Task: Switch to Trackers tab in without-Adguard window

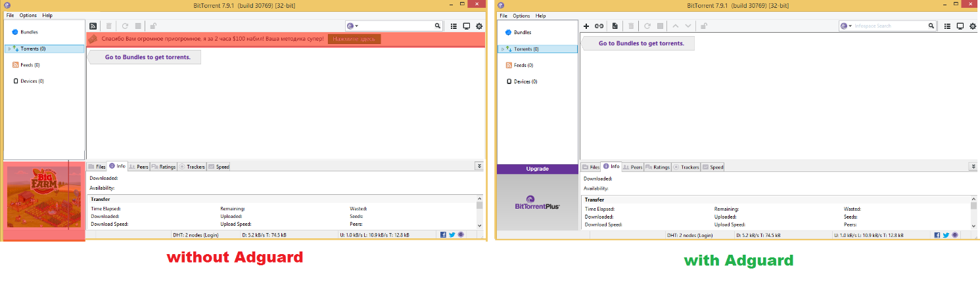Action: 192,167
